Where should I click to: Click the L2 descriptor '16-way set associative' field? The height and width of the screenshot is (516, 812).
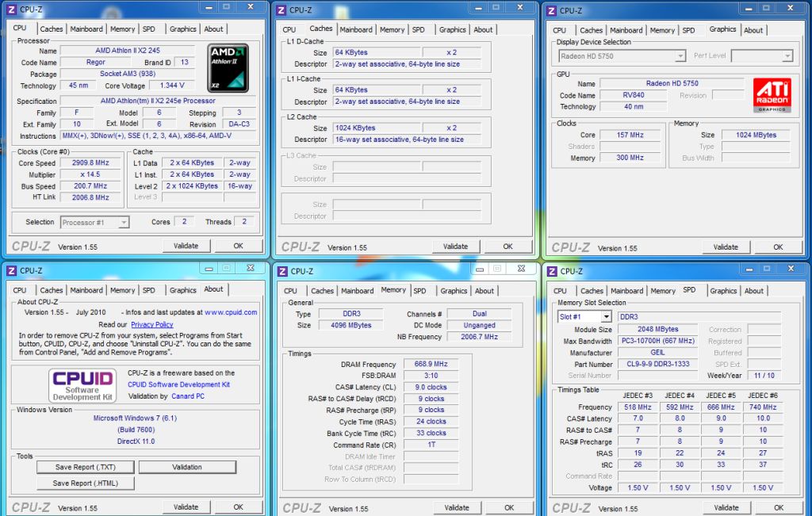tap(407, 140)
